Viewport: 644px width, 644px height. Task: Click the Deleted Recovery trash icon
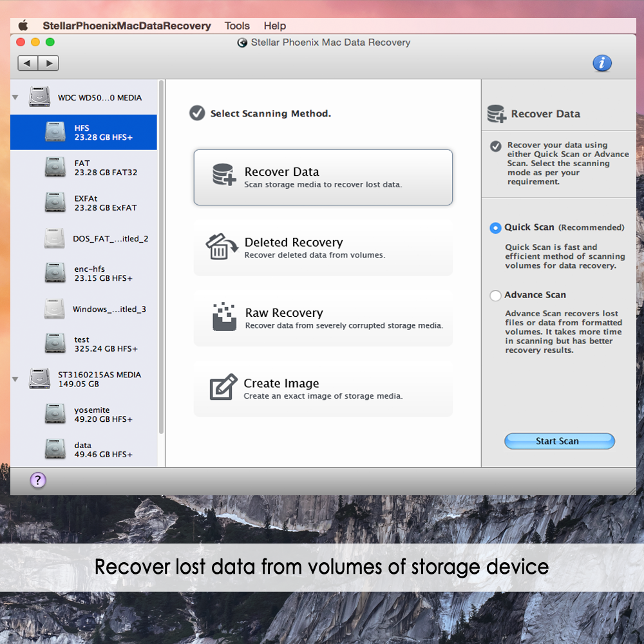point(222,247)
